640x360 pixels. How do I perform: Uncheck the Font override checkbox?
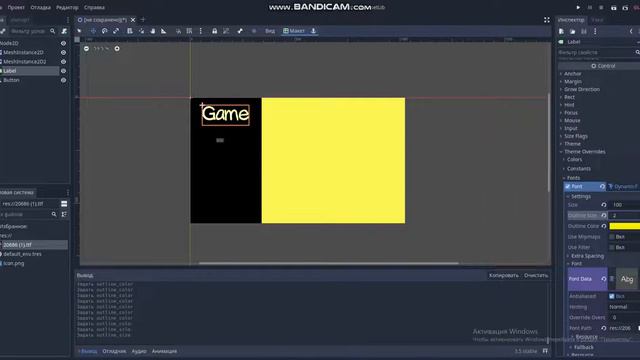(567, 187)
